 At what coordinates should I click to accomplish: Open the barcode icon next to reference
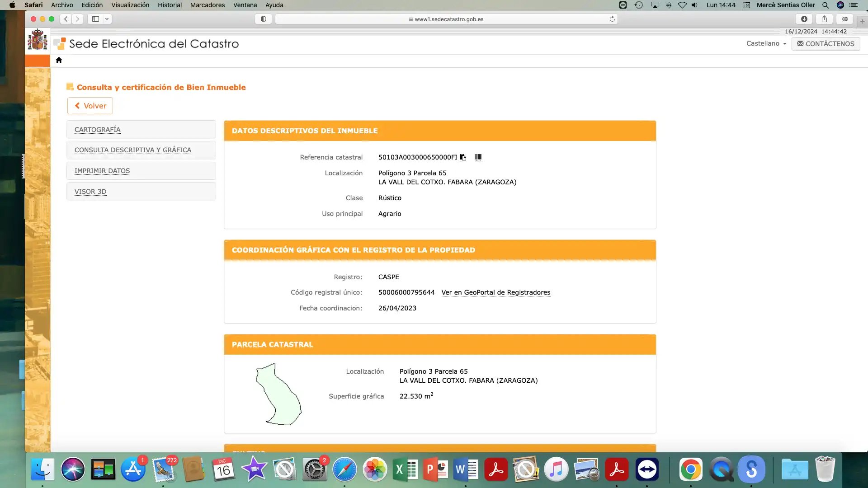point(478,157)
